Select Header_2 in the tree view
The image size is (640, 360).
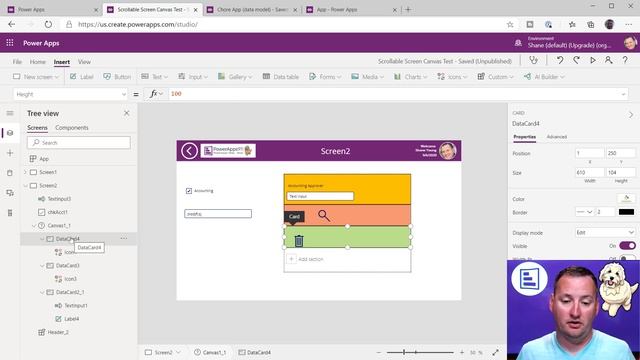point(58,332)
